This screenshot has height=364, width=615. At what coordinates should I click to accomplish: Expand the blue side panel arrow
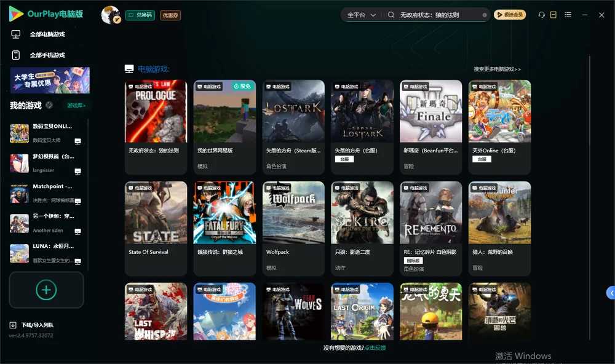[611, 293]
